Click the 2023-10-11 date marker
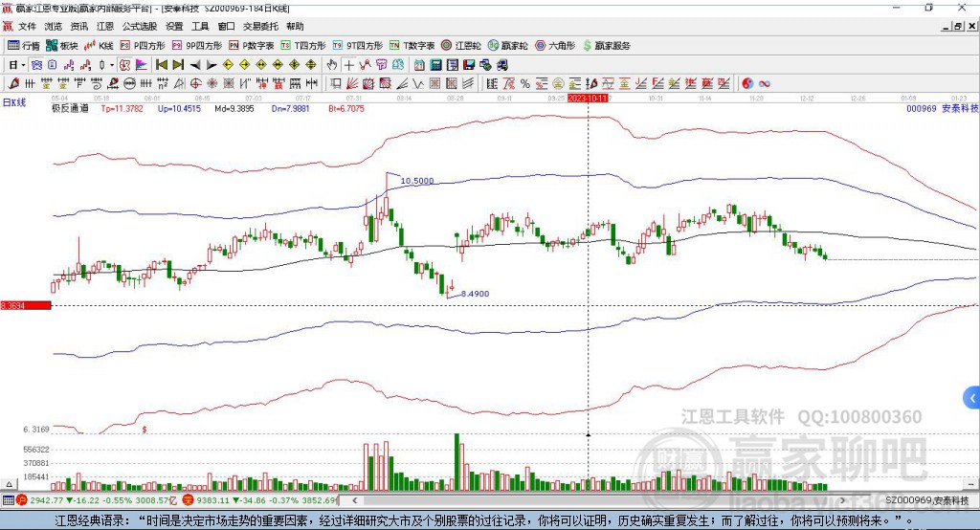This screenshot has height=530, width=980. [x=588, y=99]
